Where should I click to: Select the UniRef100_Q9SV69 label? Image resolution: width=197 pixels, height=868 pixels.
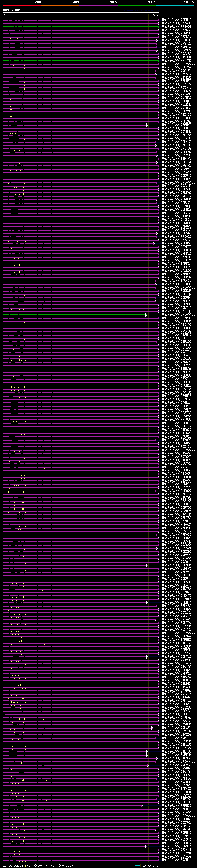click(177, 765)
